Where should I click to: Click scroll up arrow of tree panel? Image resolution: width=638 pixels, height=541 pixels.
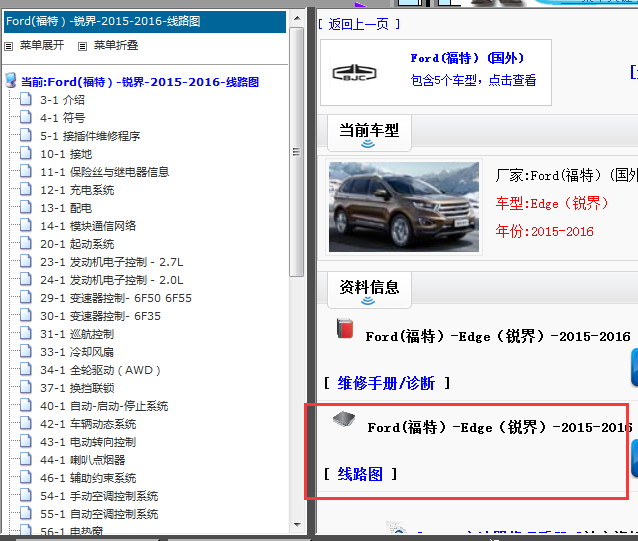(x=297, y=18)
